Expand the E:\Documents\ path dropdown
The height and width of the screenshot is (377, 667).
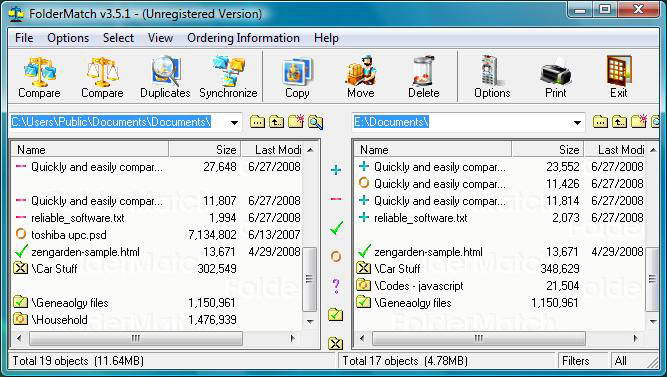tap(577, 123)
